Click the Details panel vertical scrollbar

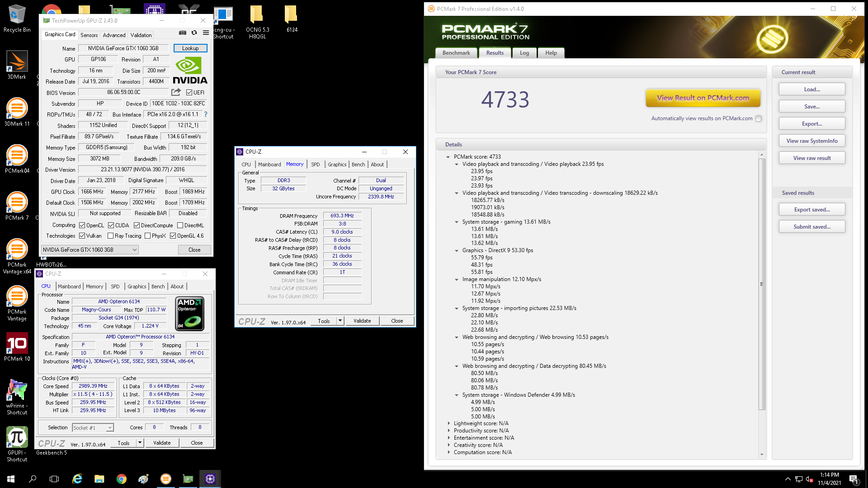[762, 284]
